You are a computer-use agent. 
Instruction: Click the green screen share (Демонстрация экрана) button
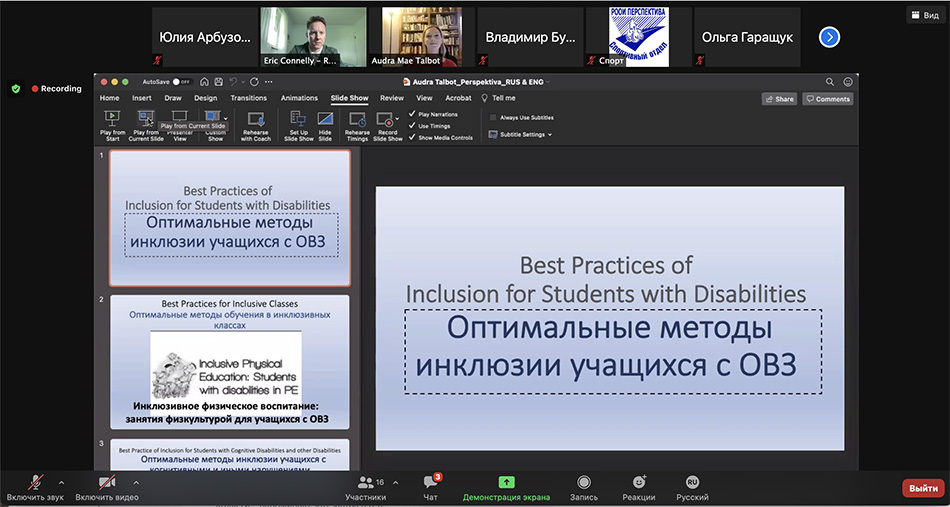pos(507,482)
